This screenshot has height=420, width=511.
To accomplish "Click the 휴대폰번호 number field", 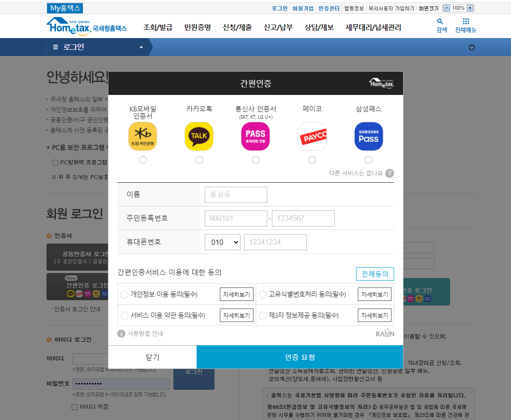I will (275, 242).
